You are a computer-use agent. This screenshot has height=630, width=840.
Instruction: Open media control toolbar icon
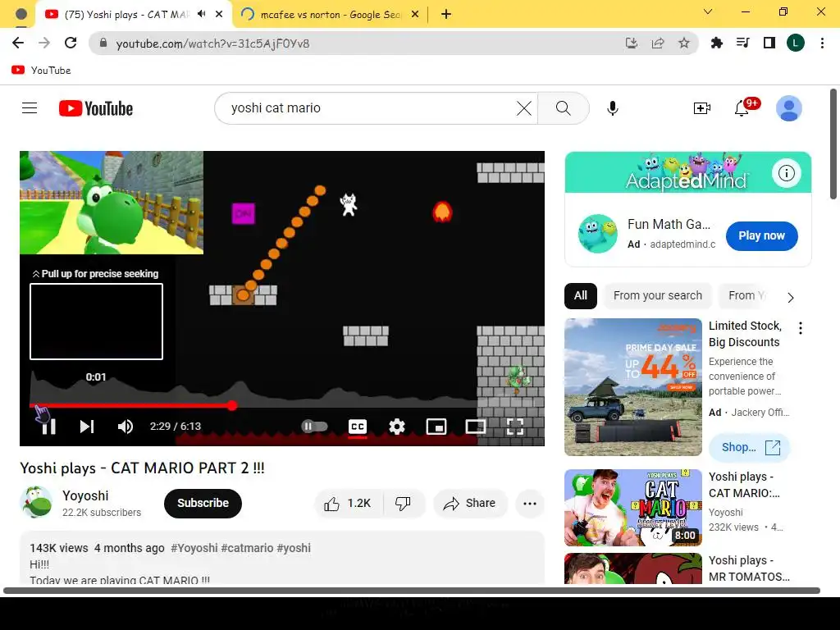(742, 43)
